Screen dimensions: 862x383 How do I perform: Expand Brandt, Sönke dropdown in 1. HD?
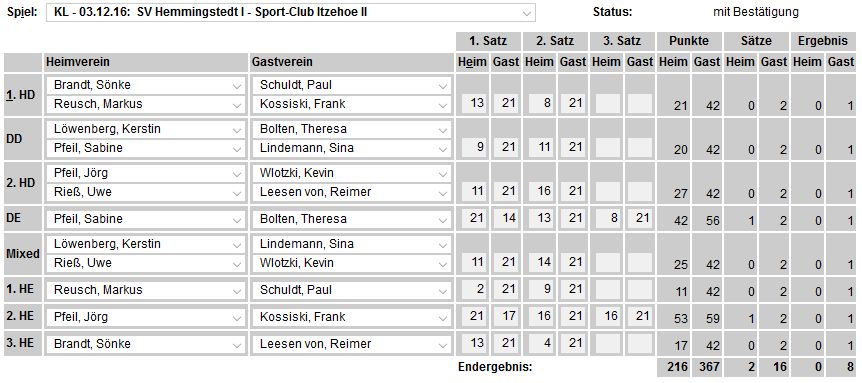[x=145, y=85]
